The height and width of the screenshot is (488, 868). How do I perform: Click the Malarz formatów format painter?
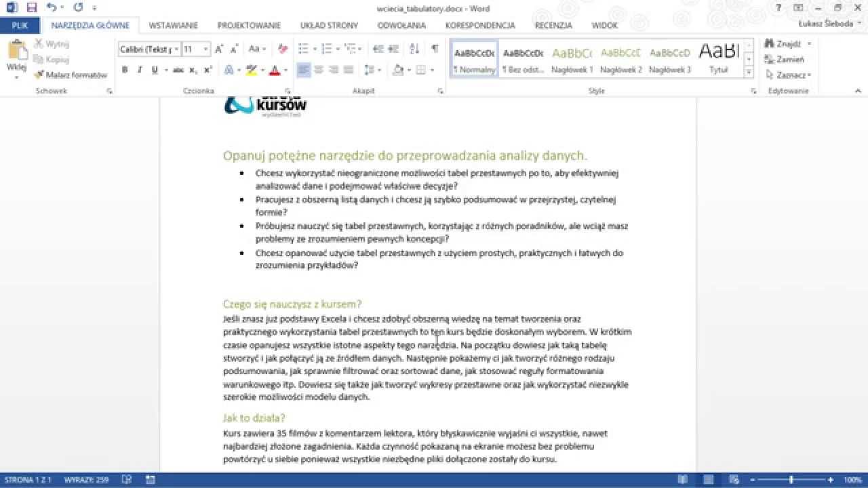[x=71, y=75]
